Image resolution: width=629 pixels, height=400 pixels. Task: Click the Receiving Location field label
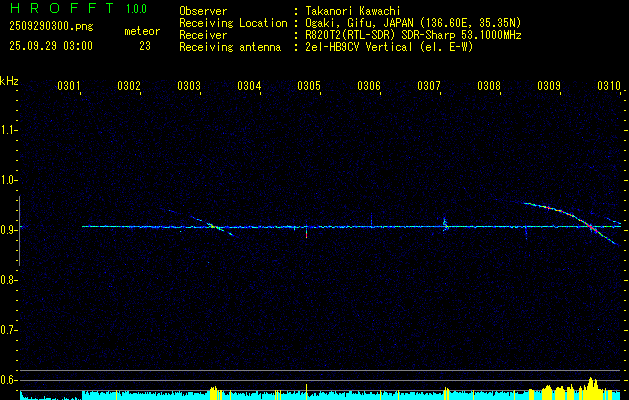click(233, 23)
